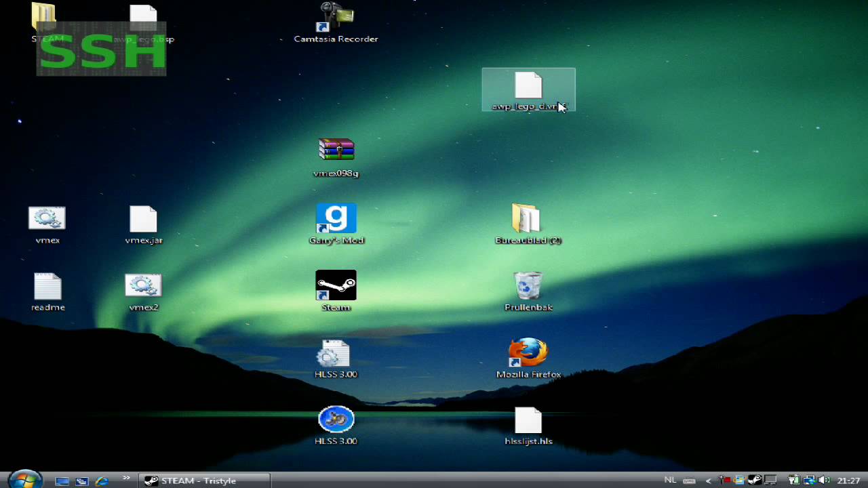
Task: Select the Prullenbak recycle bin
Action: tap(528, 291)
